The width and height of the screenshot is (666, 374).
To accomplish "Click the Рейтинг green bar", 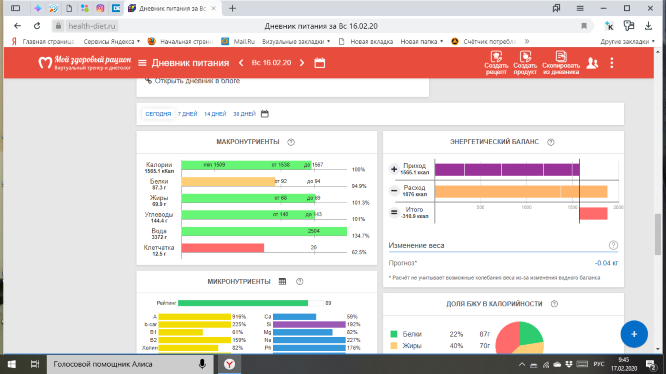I will 243,303.
